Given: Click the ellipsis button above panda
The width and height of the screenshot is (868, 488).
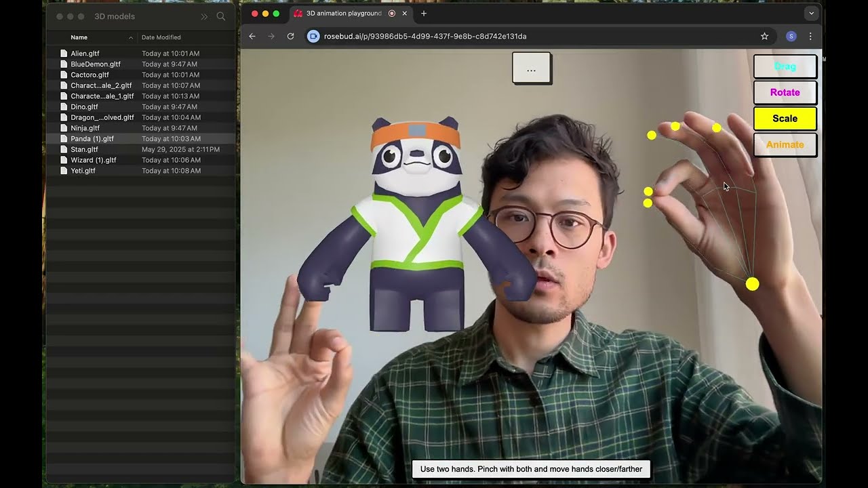Looking at the screenshot, I should [531, 68].
